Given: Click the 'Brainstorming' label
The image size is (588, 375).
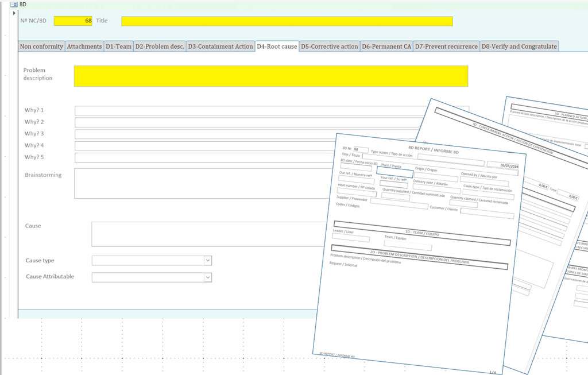Looking at the screenshot, I should pos(43,175).
